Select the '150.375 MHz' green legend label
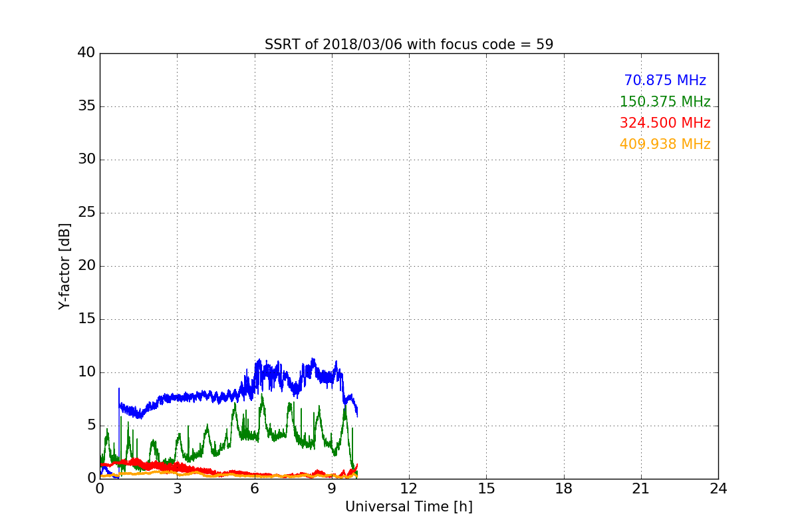798x532 pixels. click(x=665, y=102)
